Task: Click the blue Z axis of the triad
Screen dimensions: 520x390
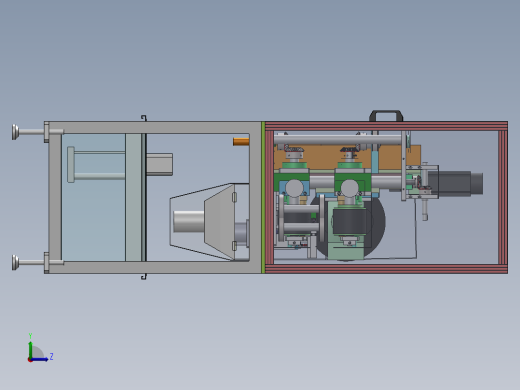Action: [x=39, y=359]
